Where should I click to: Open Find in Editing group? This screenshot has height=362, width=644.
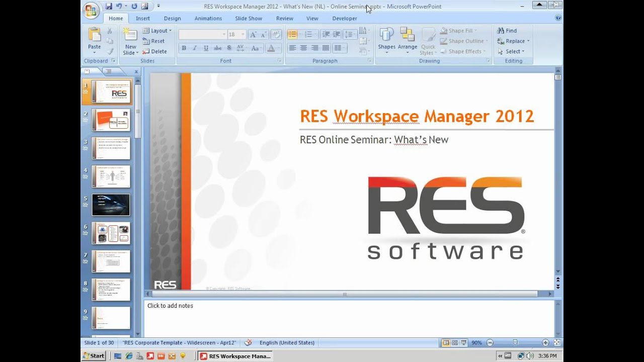507,31
